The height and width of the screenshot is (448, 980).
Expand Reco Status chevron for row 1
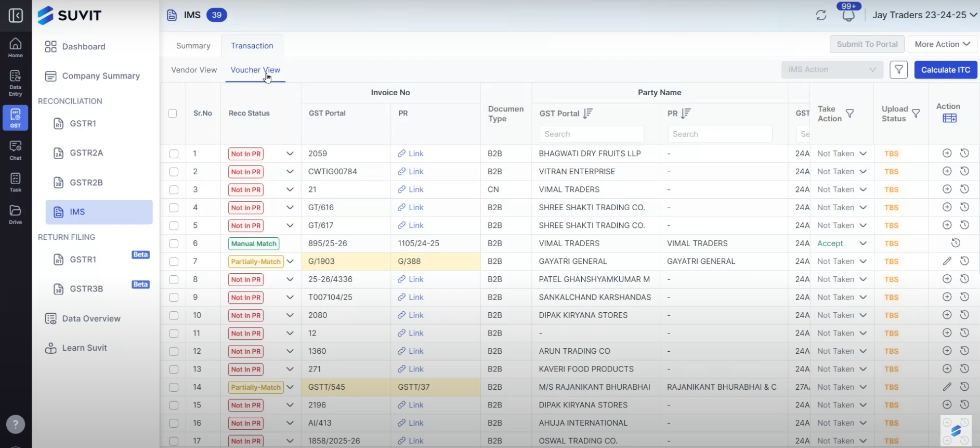coord(290,153)
